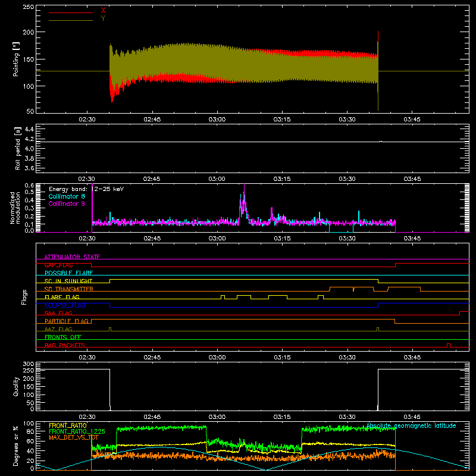This screenshot has width=476, height=476.
Task: Click 'Absolute geomagnetic latitude' legend text
Action: point(411,425)
